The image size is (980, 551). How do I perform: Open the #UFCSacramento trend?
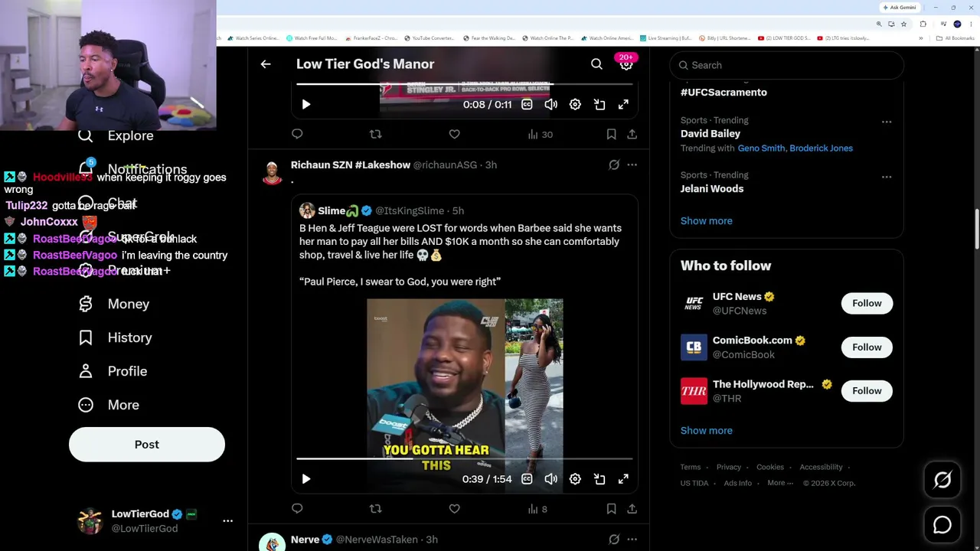pyautogui.click(x=724, y=92)
